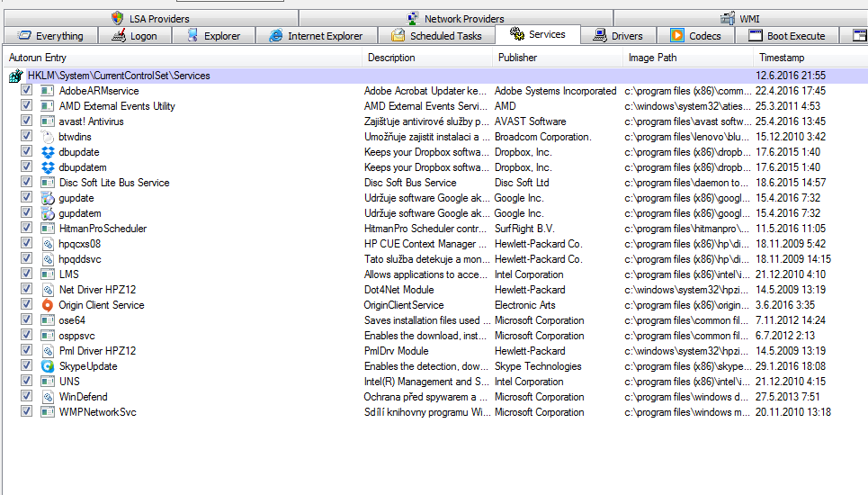This screenshot has height=495, width=868.
Task: Click the AMD External Events Utility icon
Action: (x=48, y=106)
